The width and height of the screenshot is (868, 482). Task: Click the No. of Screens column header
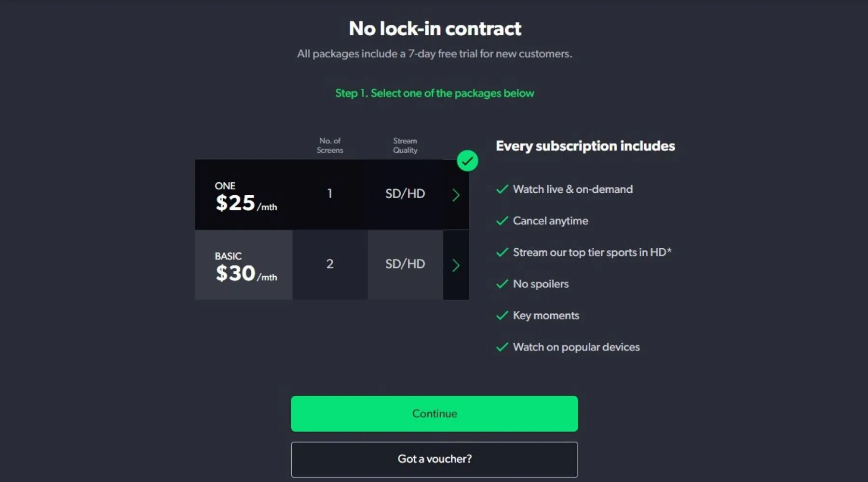pos(330,146)
